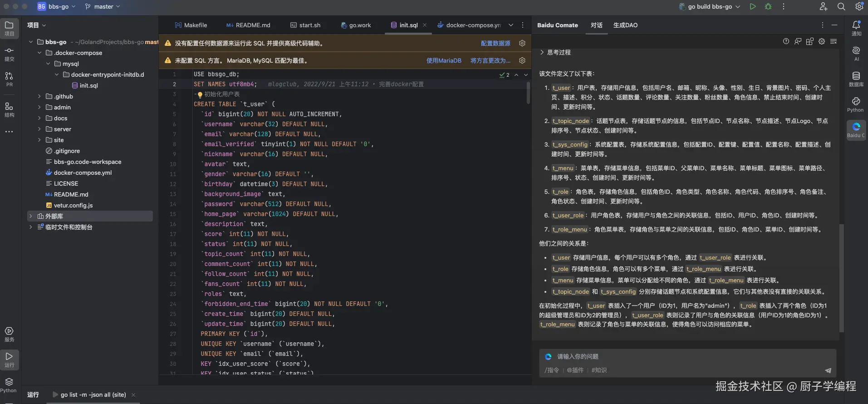
Task: Expand the site folder
Action: (39, 140)
